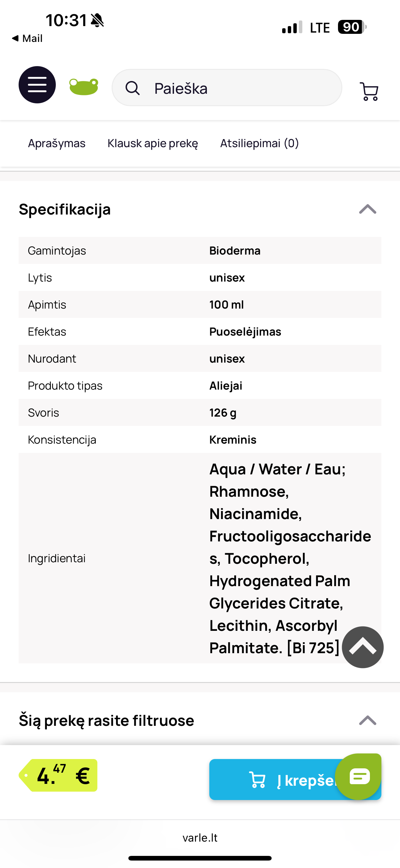
Task: Tap the battery status indicator
Action: pyautogui.click(x=352, y=27)
